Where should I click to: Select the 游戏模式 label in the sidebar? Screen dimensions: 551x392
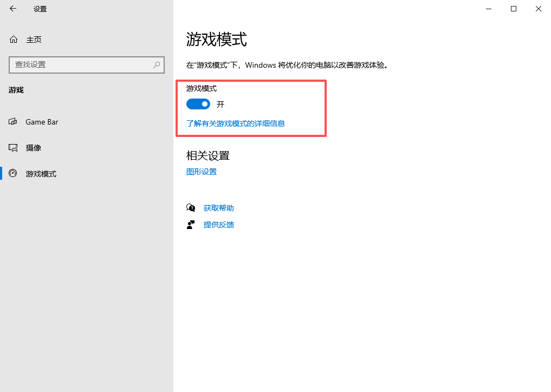pos(41,174)
